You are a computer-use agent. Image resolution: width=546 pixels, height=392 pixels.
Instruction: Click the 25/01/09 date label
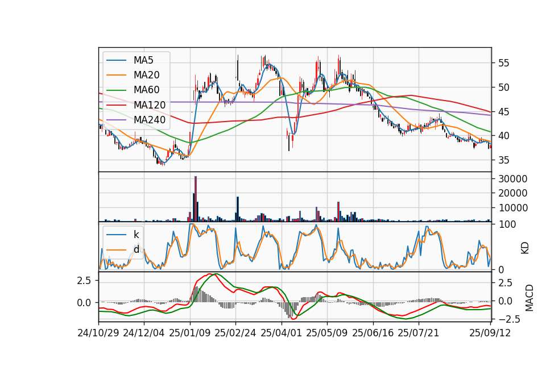pos(190,333)
